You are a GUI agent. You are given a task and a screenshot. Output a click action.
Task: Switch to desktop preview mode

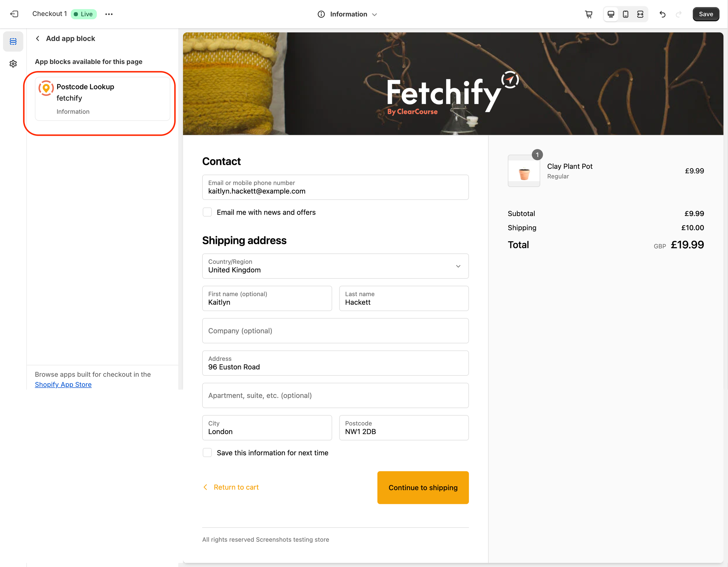click(611, 14)
